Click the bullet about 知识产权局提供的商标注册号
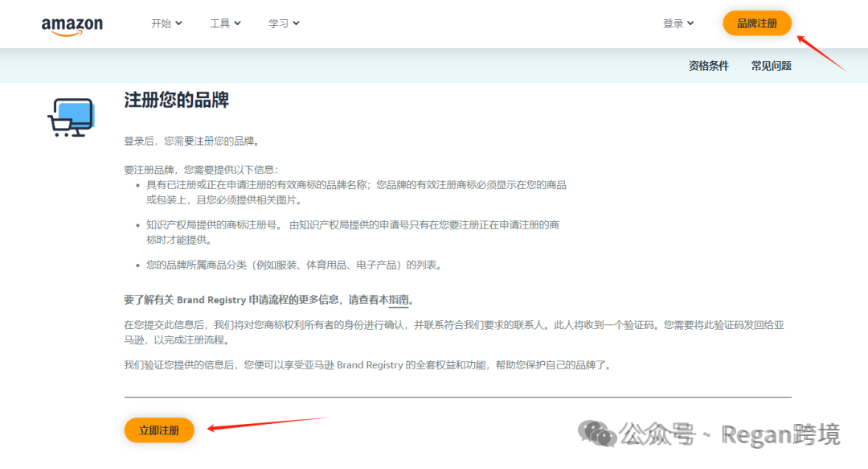 pyautogui.click(x=353, y=232)
